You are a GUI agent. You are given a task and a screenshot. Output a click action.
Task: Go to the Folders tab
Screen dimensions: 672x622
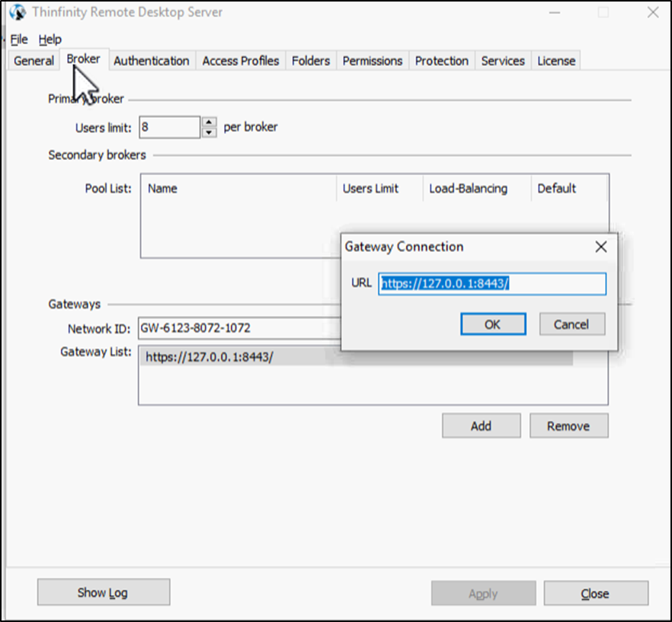pyautogui.click(x=311, y=61)
